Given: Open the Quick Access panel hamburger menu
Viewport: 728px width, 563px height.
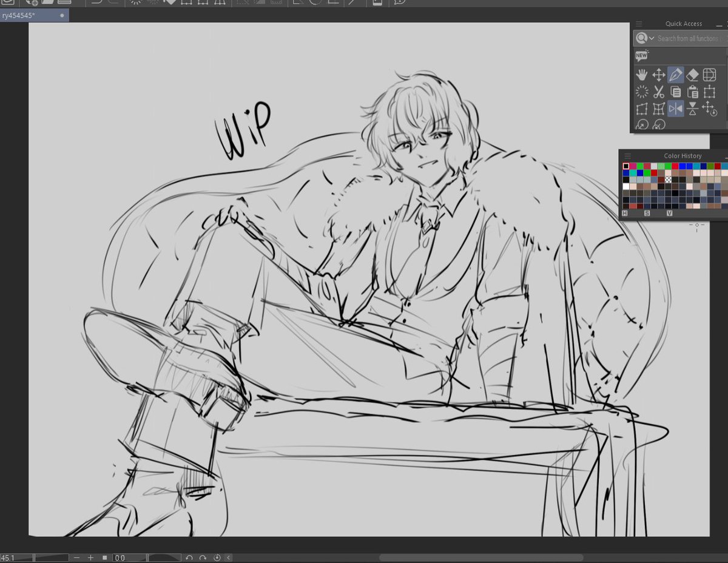Looking at the screenshot, I should (x=639, y=24).
